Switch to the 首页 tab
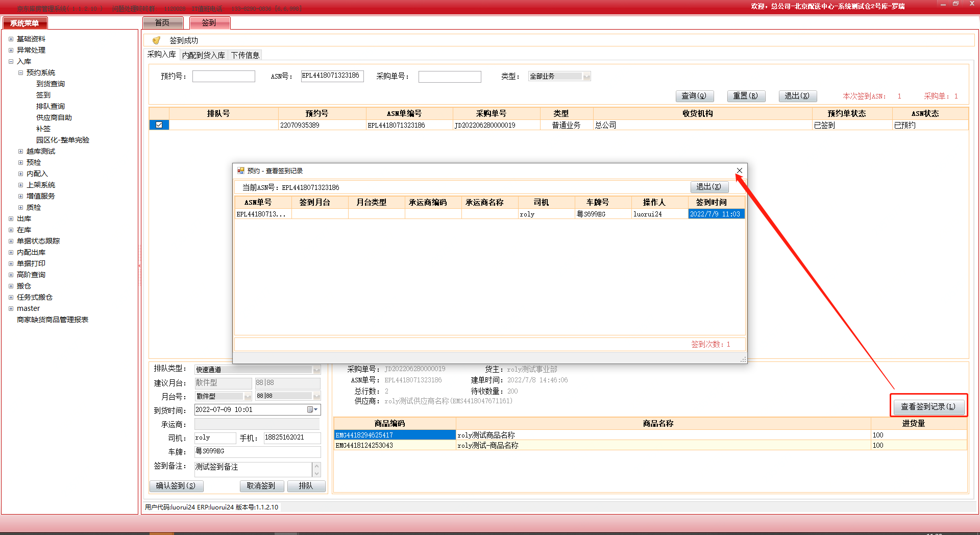980x535 pixels. [x=162, y=22]
